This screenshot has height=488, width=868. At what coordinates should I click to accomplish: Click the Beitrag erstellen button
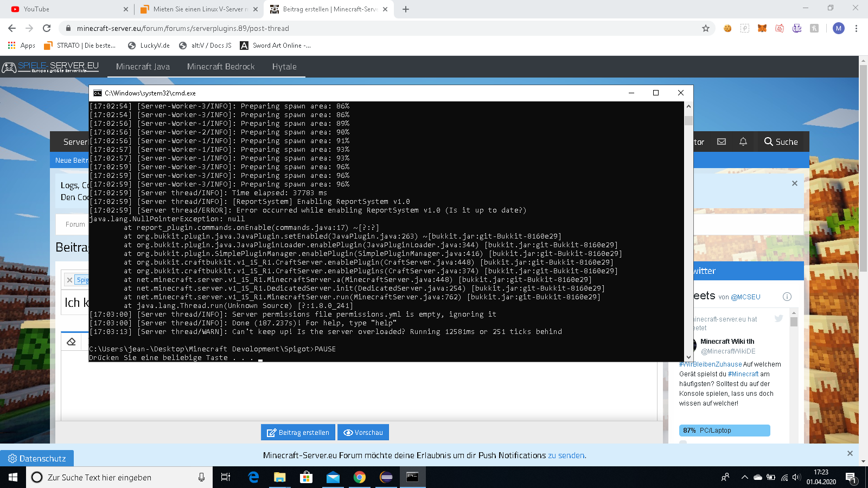[x=298, y=432]
